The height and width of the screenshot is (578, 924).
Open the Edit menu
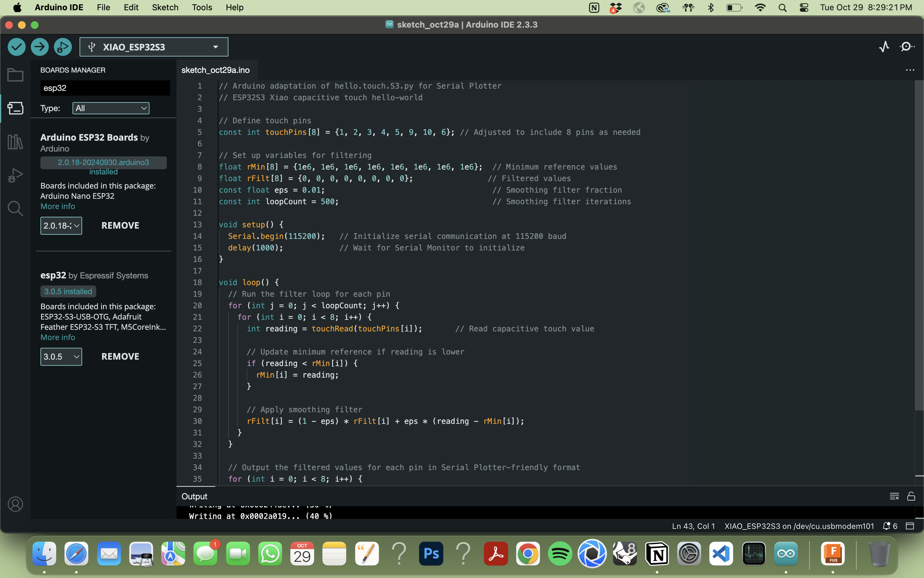[131, 8]
